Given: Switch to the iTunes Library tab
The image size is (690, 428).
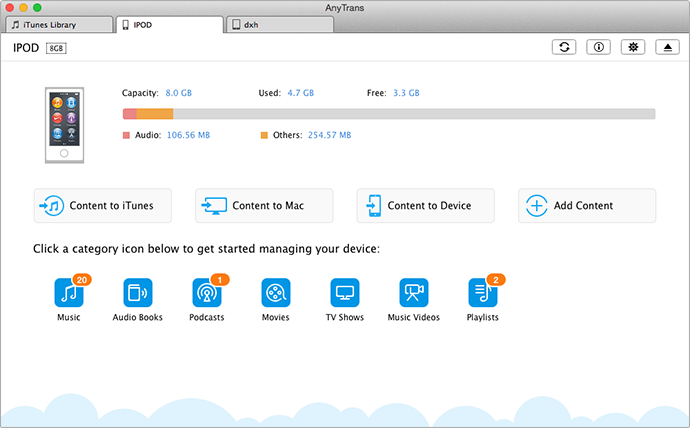Looking at the screenshot, I should tap(59, 25).
